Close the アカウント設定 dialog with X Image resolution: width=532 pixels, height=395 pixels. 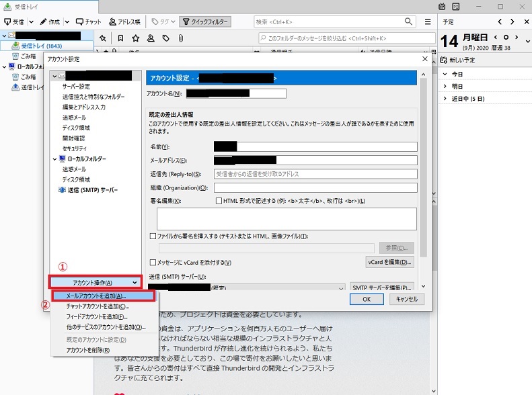point(424,59)
